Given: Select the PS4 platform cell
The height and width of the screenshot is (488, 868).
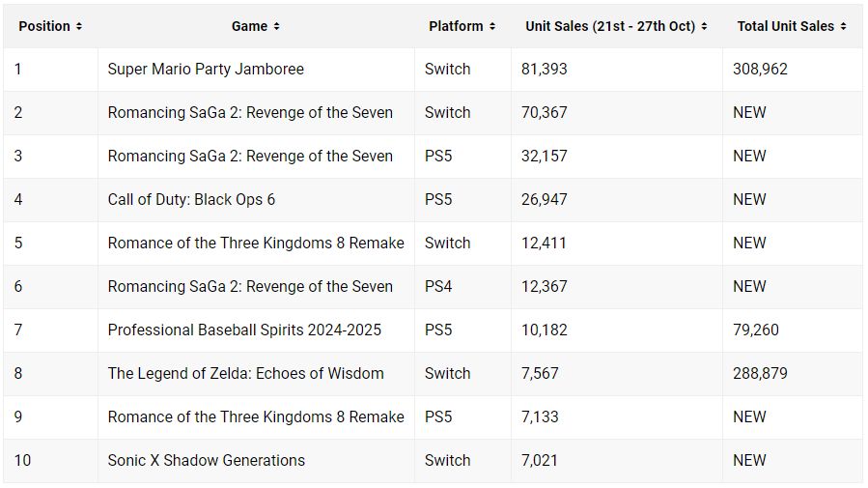Looking at the screenshot, I should [x=438, y=287].
